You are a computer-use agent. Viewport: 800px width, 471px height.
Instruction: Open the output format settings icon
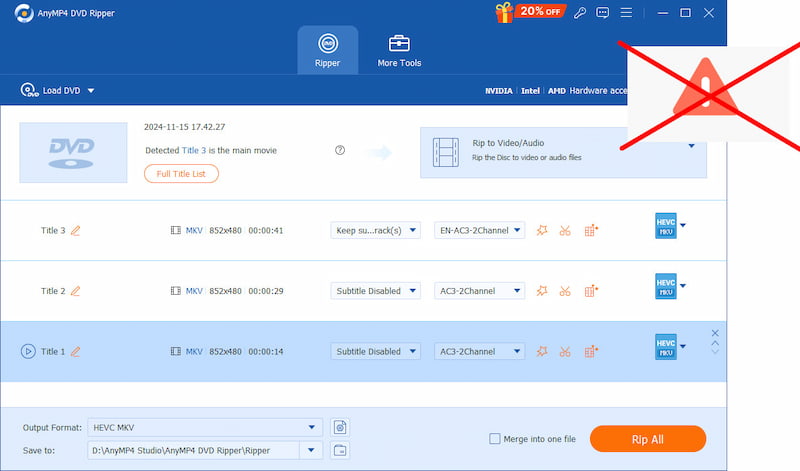pos(340,427)
